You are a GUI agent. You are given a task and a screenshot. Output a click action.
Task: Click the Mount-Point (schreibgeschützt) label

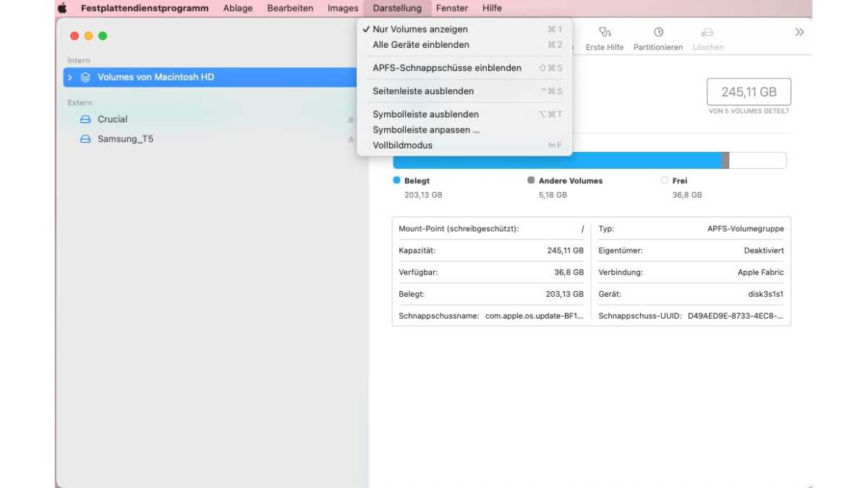pyautogui.click(x=459, y=229)
